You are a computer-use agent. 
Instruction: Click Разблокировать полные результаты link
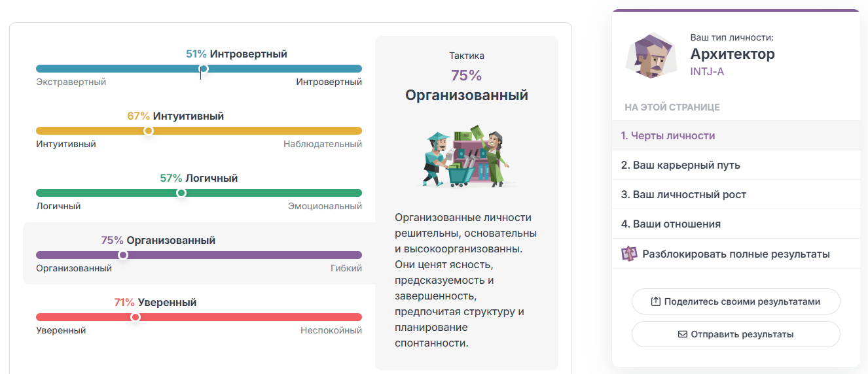736,254
